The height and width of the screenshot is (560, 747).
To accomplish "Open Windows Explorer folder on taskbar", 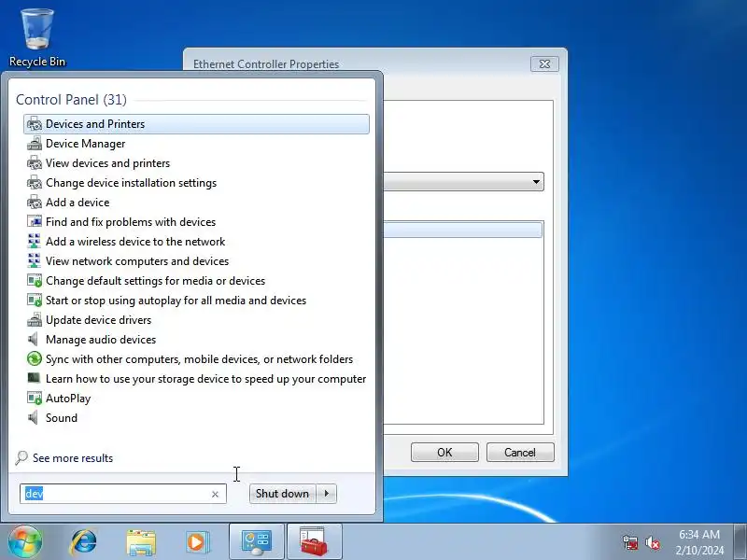I will [141, 542].
